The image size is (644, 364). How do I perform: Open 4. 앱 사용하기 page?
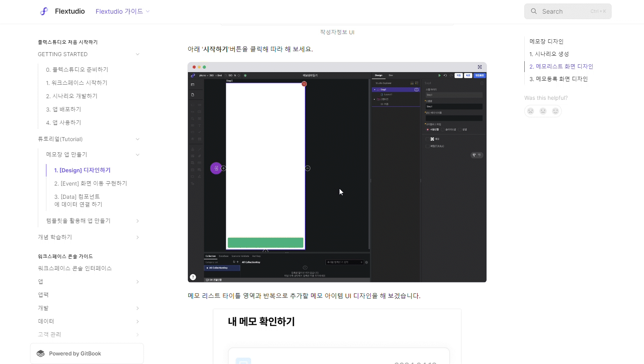(x=64, y=122)
